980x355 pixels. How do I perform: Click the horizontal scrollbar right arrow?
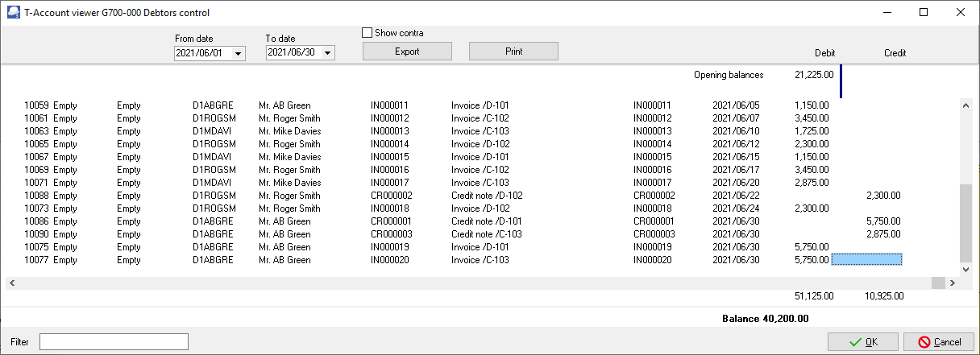point(952,283)
